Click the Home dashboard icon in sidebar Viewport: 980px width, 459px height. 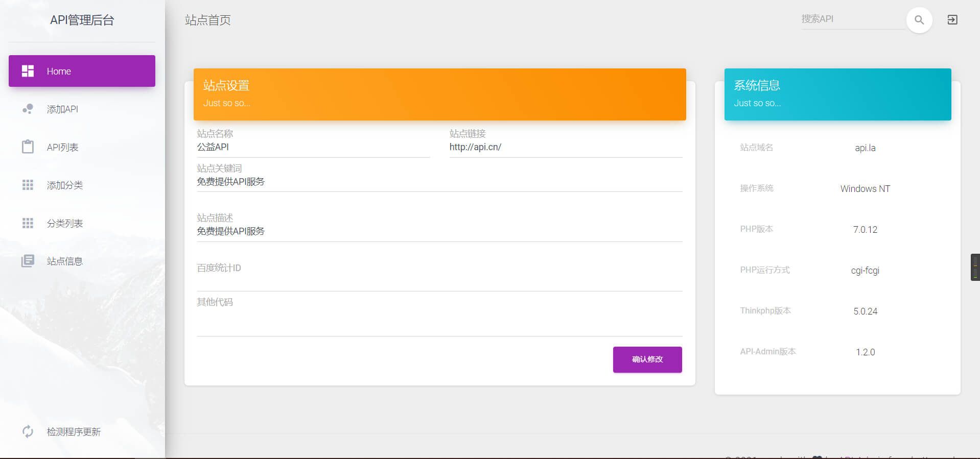click(28, 71)
